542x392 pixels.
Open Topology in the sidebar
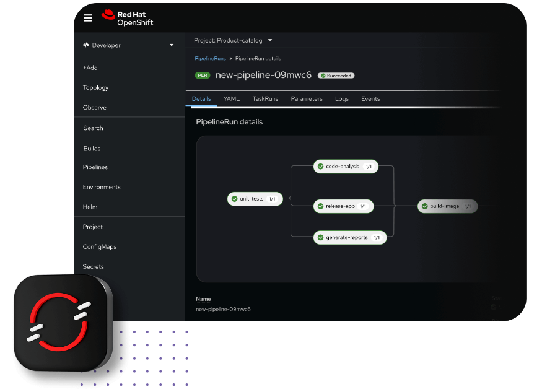[95, 88]
